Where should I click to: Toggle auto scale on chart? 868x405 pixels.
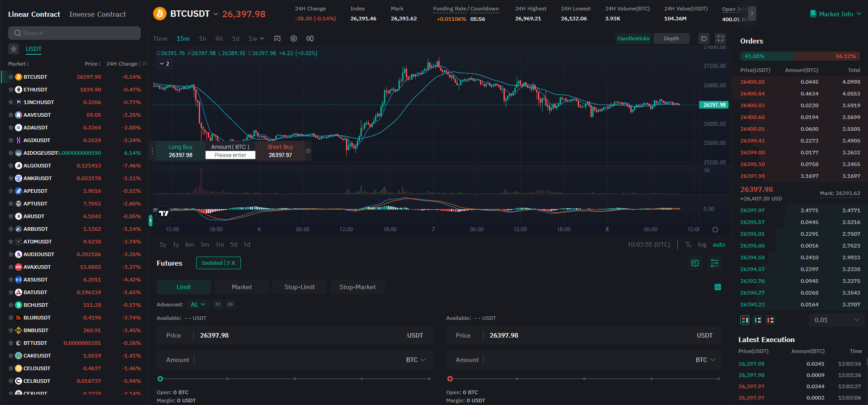719,244
